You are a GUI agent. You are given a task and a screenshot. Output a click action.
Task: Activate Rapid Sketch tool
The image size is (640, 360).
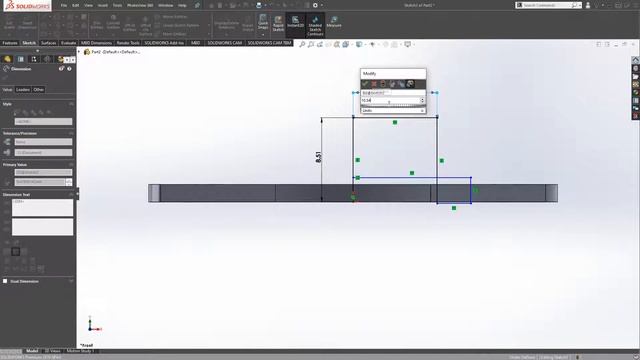pyautogui.click(x=278, y=24)
